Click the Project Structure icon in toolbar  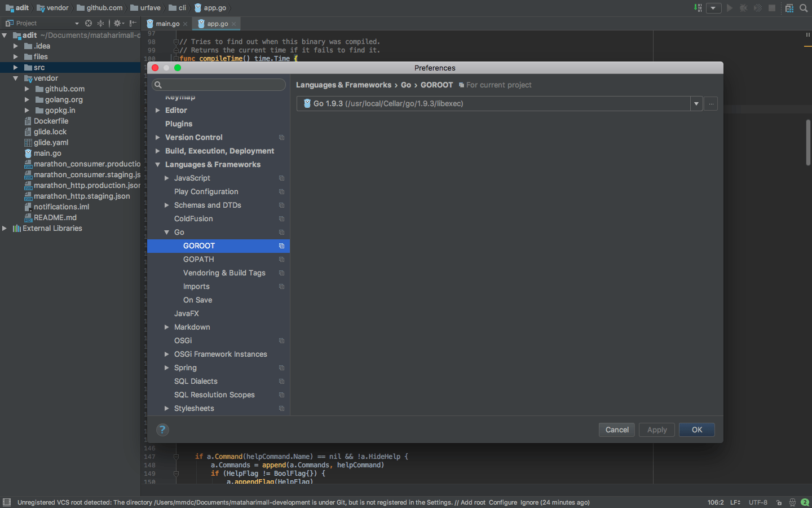tap(789, 8)
